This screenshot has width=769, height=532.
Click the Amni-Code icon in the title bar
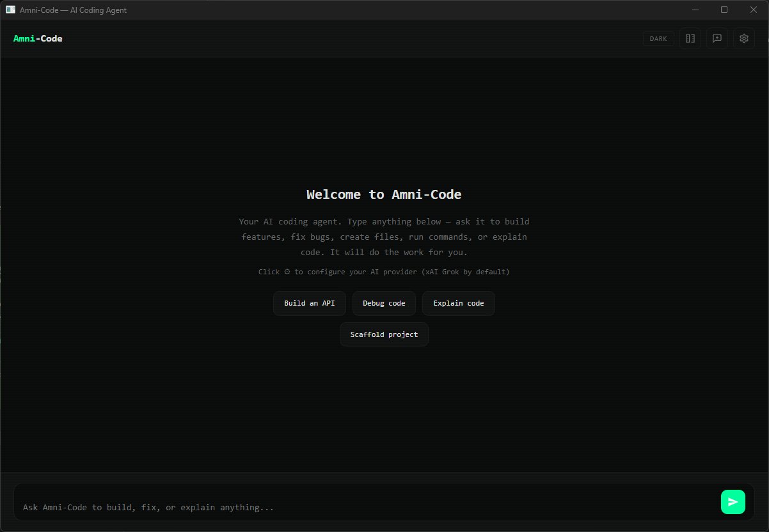pyautogui.click(x=10, y=10)
